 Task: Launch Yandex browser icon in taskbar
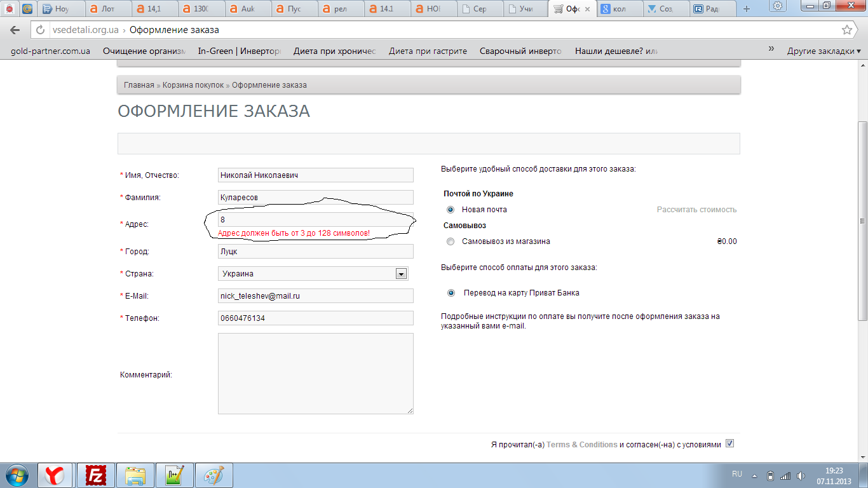57,475
